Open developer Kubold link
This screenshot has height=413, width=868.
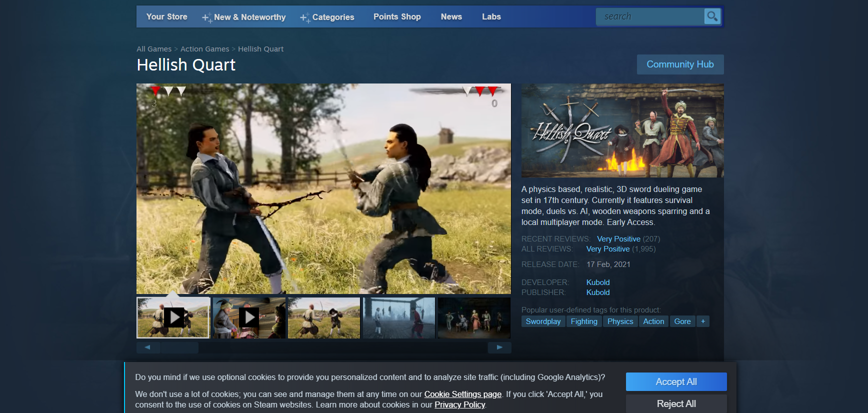[598, 282]
